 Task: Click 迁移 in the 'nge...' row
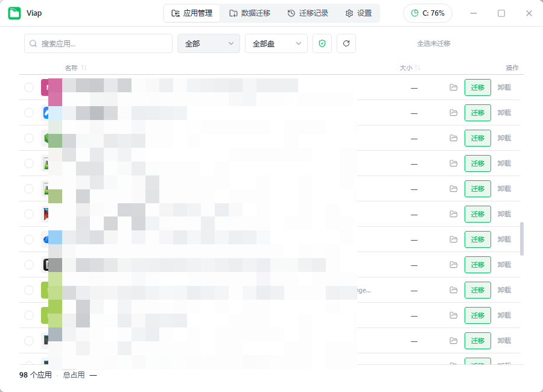point(478,290)
